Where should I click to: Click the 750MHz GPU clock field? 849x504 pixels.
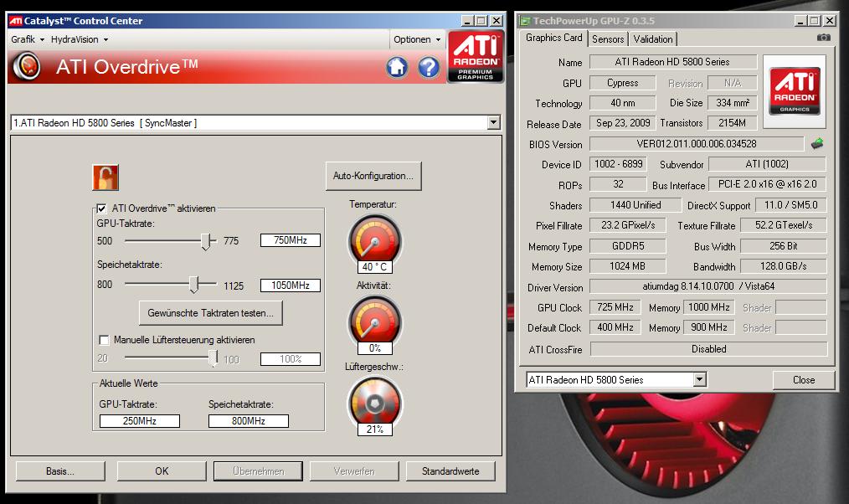pyautogui.click(x=291, y=239)
